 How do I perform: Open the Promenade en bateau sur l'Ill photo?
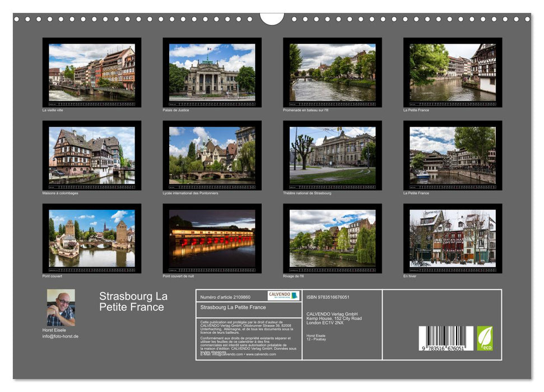tap(332, 72)
